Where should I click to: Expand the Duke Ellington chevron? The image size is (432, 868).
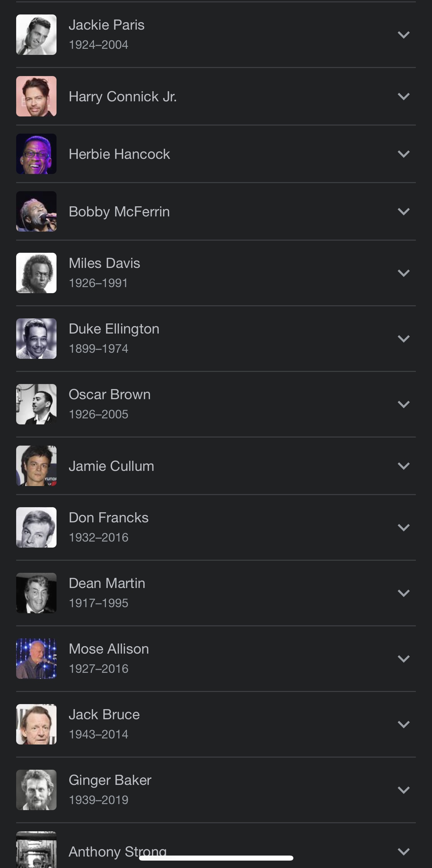pos(403,339)
